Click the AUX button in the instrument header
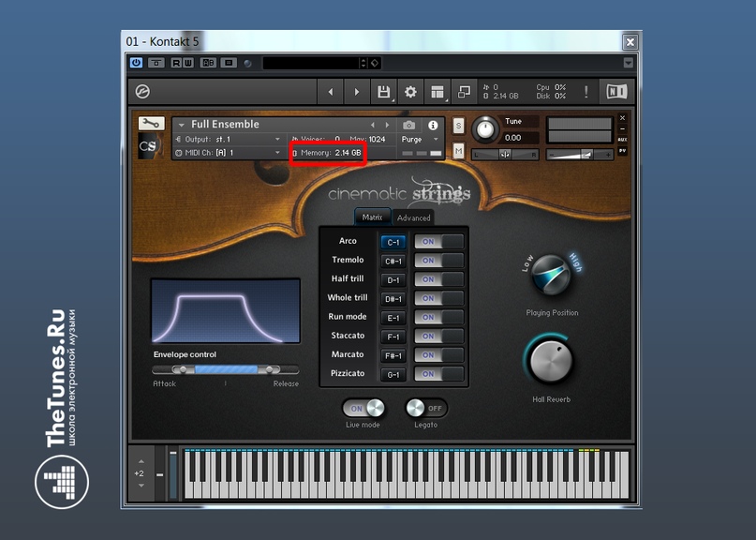The image size is (756, 540). (x=622, y=140)
